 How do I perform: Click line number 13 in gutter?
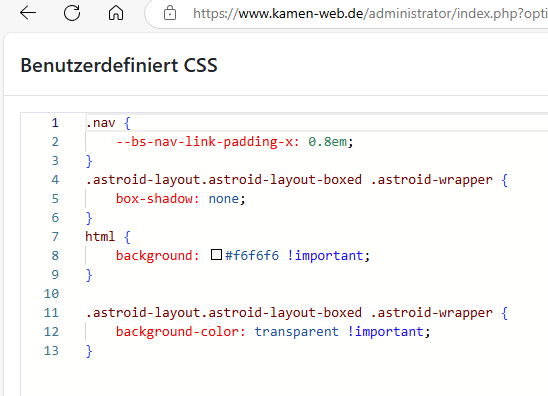[x=51, y=351]
